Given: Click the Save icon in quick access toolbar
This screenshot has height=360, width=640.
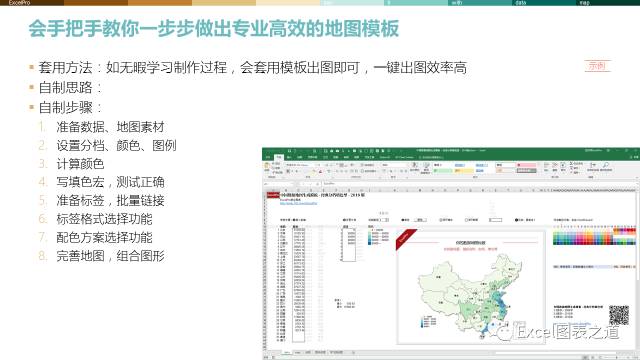Looking at the screenshot, I should pyautogui.click(x=290, y=151).
